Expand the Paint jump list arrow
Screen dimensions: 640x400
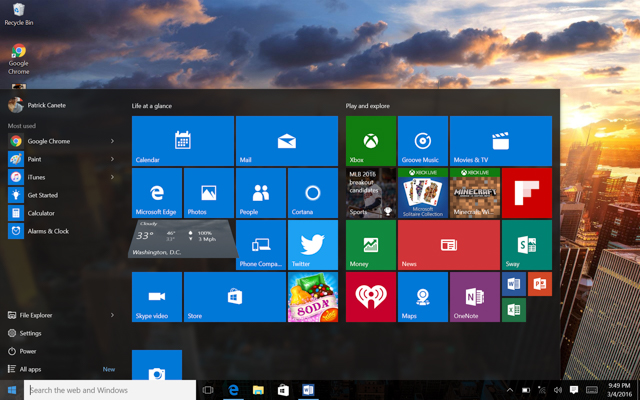(x=112, y=159)
